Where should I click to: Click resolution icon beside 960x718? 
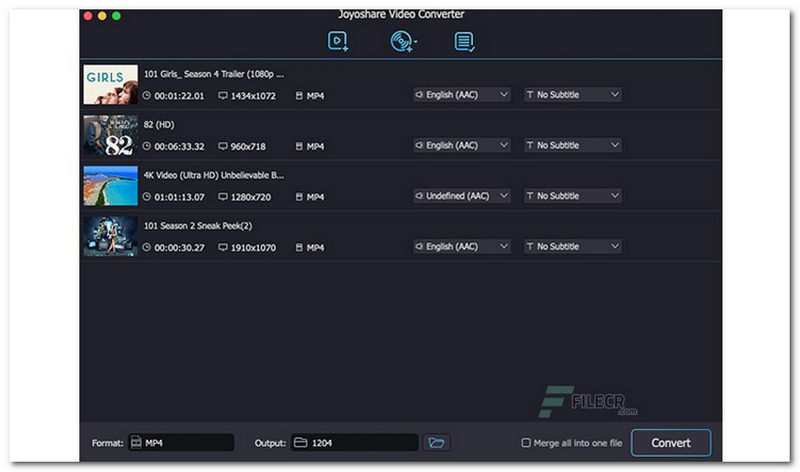[223, 147]
